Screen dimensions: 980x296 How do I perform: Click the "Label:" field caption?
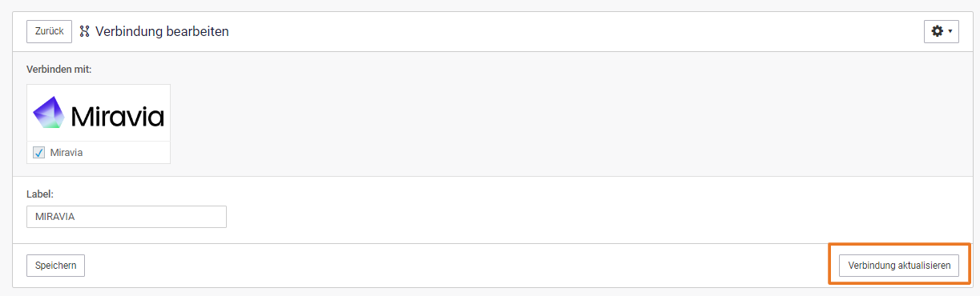pyautogui.click(x=40, y=194)
